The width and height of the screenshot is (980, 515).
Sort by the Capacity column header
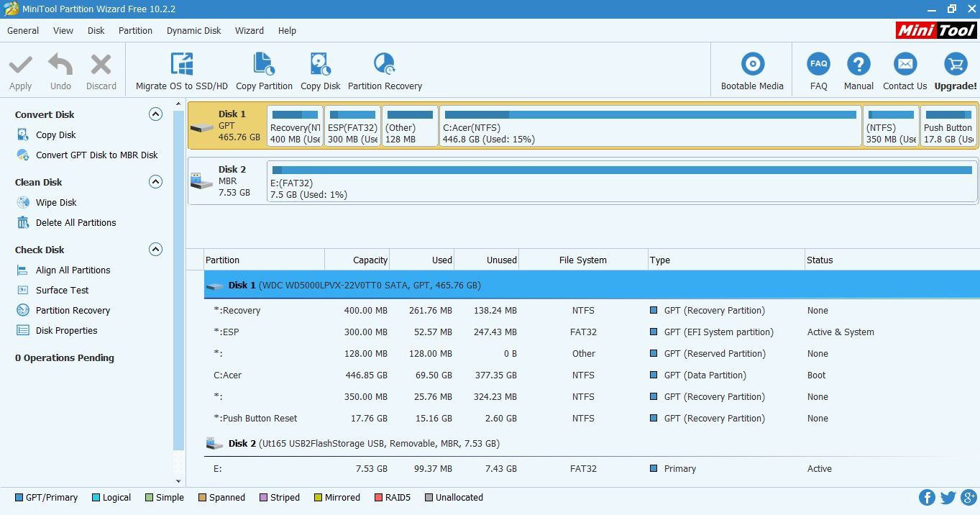coord(357,260)
